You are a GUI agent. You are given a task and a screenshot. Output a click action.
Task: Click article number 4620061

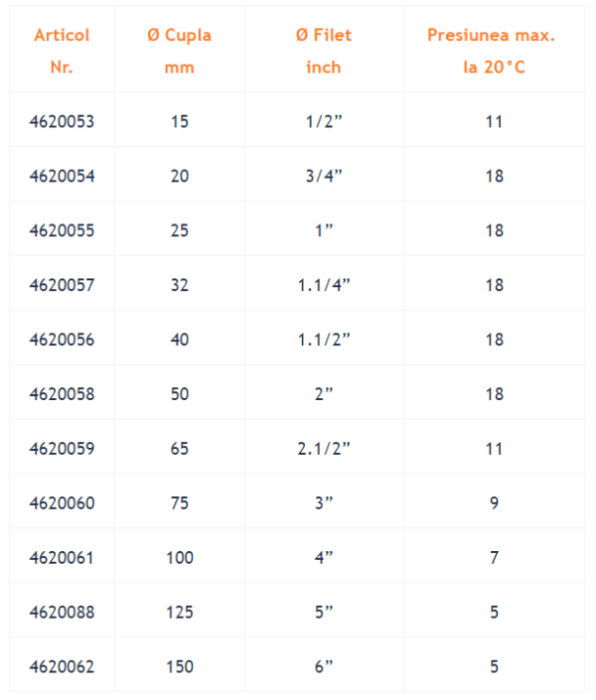point(62,558)
